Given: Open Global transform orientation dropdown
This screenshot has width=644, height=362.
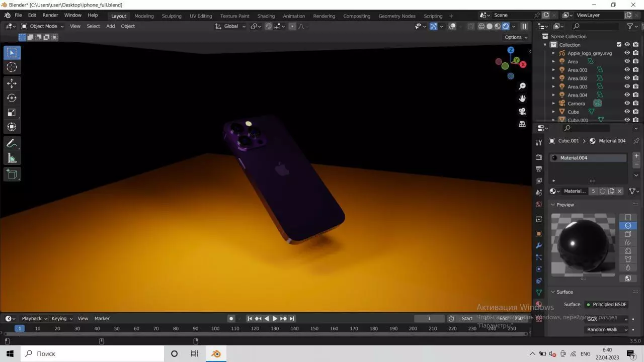Looking at the screenshot, I should pos(230,26).
